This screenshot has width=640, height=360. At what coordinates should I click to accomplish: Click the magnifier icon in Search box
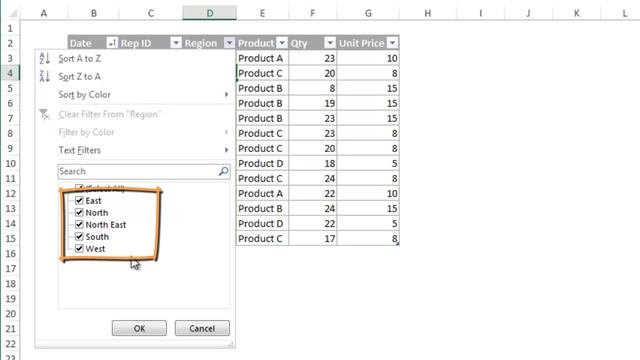pos(223,171)
